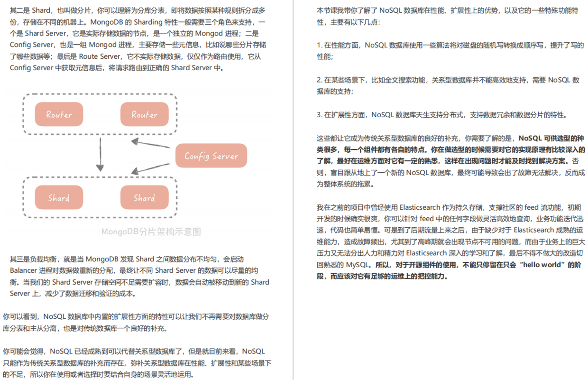Click the pink "Config Server" box in diagram
The width and height of the screenshot is (588, 380).
[x=211, y=156]
